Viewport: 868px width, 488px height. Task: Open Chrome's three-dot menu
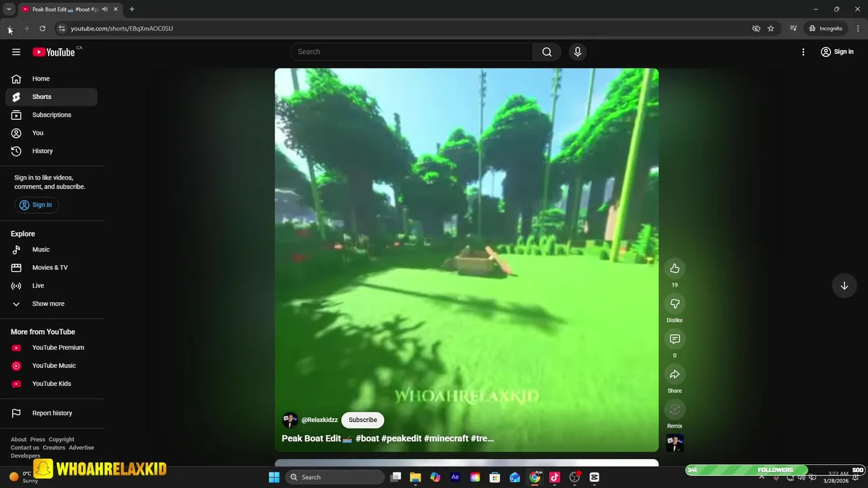(858, 28)
